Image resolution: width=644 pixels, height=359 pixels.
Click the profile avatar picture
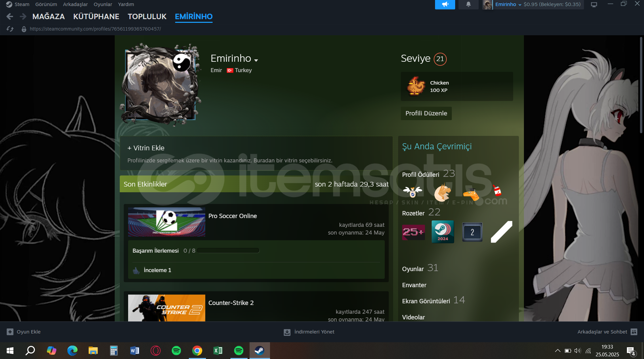click(x=160, y=85)
